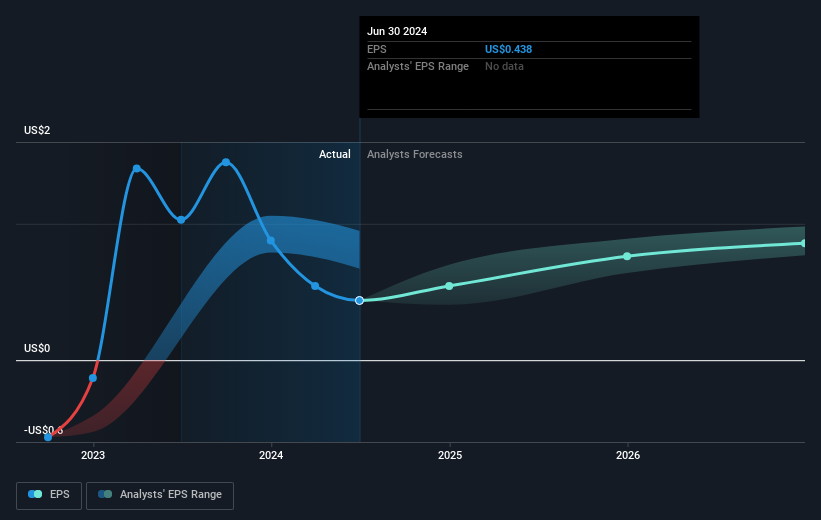Click the 2025 x-axis label

pyautogui.click(x=450, y=456)
